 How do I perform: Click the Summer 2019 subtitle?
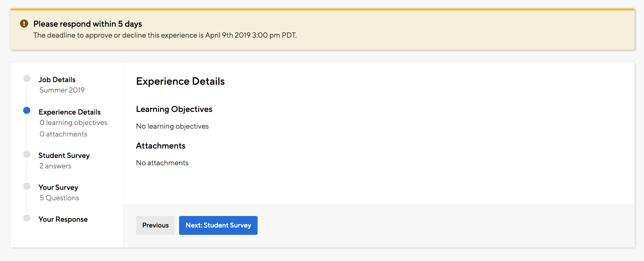[62, 90]
